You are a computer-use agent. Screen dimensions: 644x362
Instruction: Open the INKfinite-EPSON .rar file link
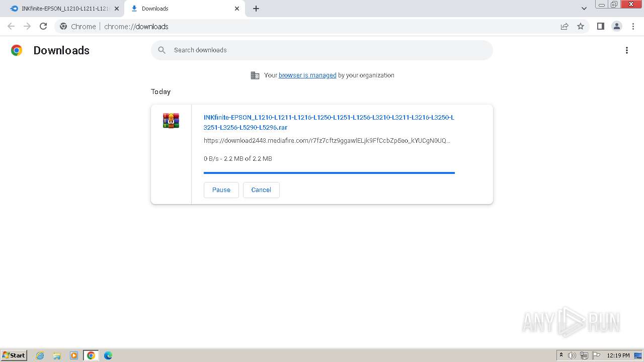coord(329,122)
